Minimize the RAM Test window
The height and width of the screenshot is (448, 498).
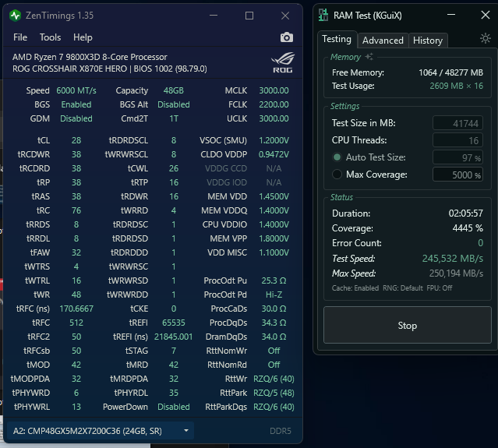[x=451, y=15]
